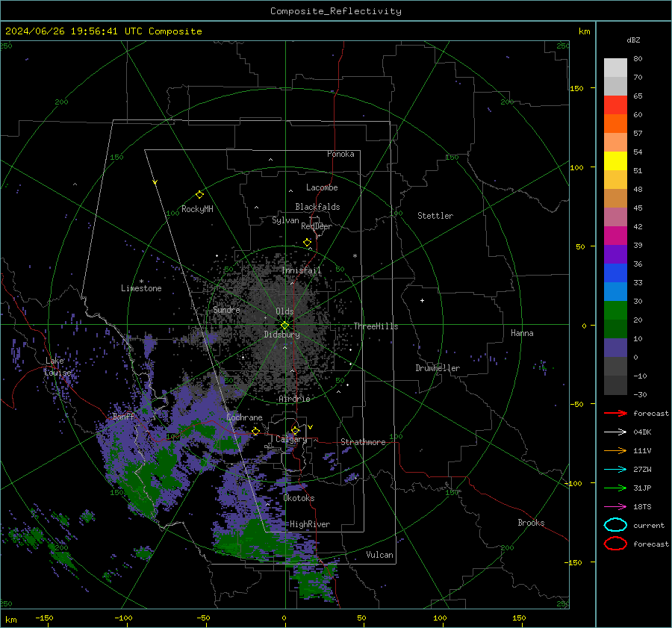Click the HighRiver label
This screenshot has height=628, width=672.
click(310, 524)
